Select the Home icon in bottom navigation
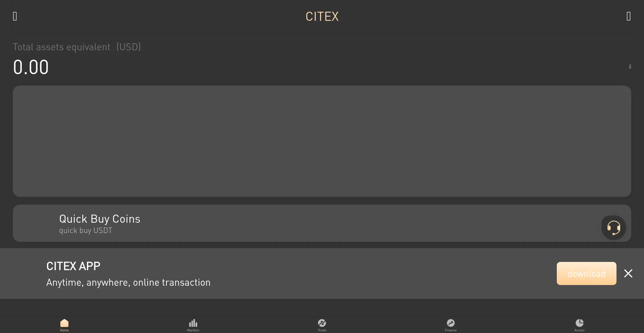This screenshot has width=644, height=333. point(64,323)
